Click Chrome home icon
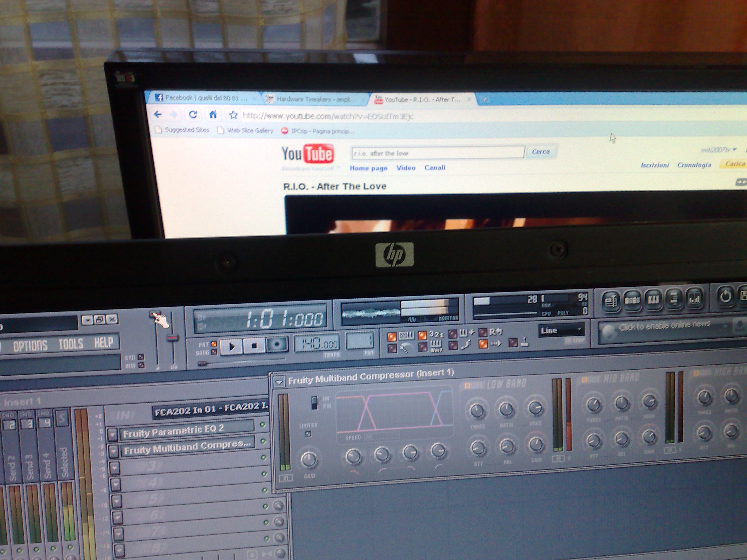The height and width of the screenshot is (560, 747). click(x=213, y=114)
